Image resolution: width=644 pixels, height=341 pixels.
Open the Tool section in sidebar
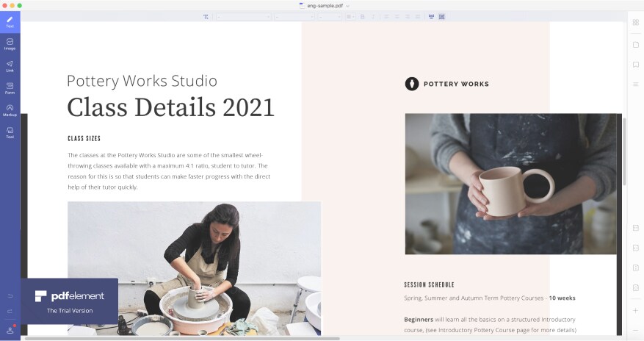10,132
